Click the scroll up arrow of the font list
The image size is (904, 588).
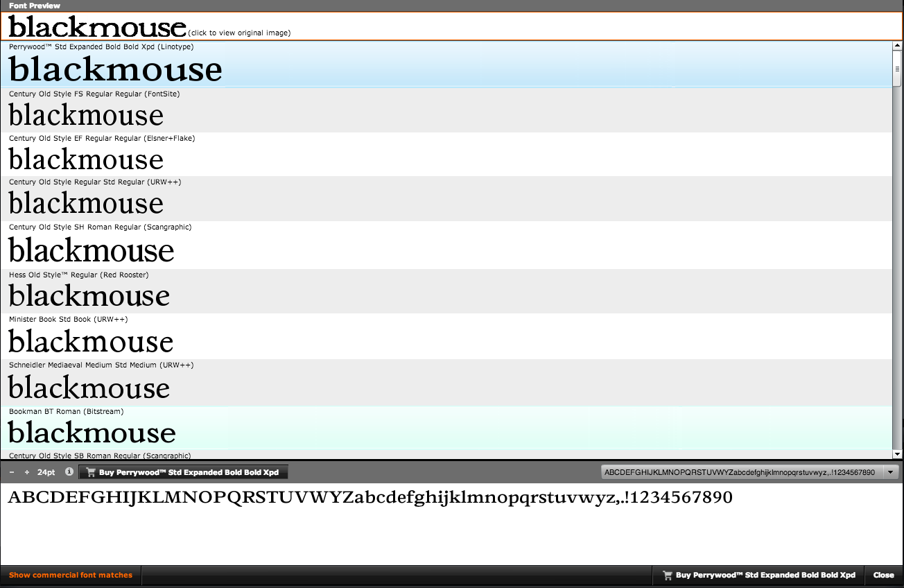pyautogui.click(x=897, y=45)
